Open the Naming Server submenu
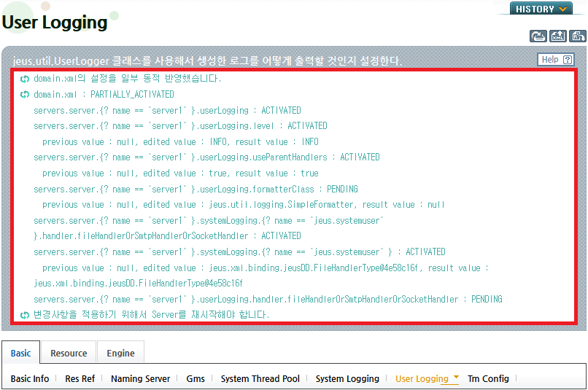 coord(140,379)
